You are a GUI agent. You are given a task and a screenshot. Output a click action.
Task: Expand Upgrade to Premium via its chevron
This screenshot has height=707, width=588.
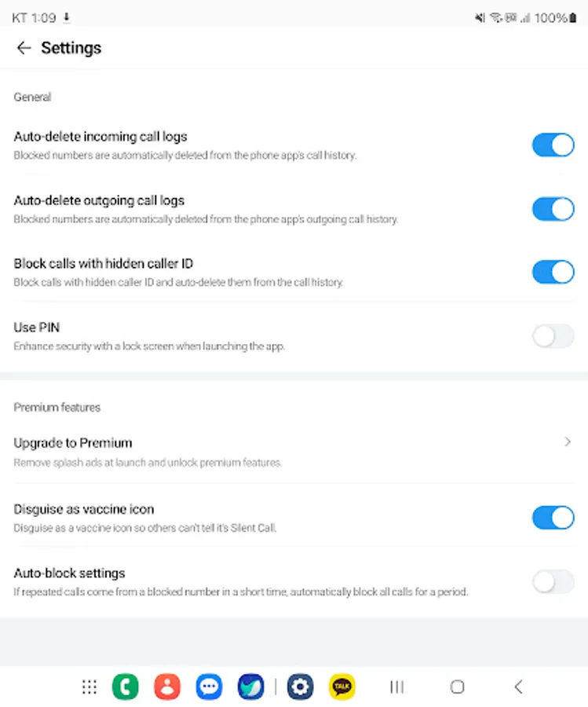(568, 442)
